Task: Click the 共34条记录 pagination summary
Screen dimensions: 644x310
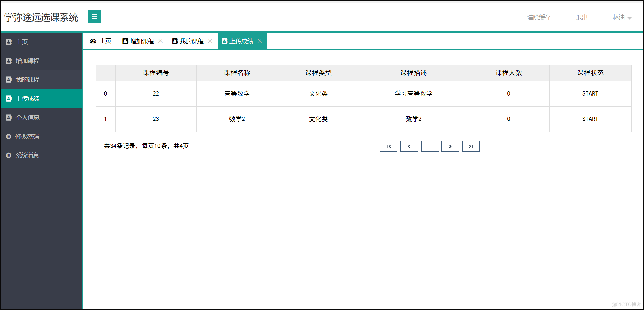Action: pos(146,146)
